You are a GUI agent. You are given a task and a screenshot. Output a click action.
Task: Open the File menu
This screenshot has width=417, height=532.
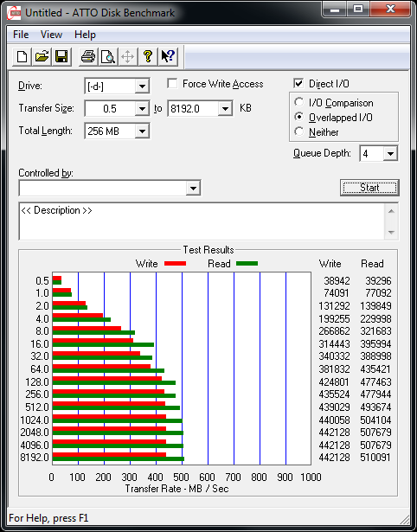point(21,35)
